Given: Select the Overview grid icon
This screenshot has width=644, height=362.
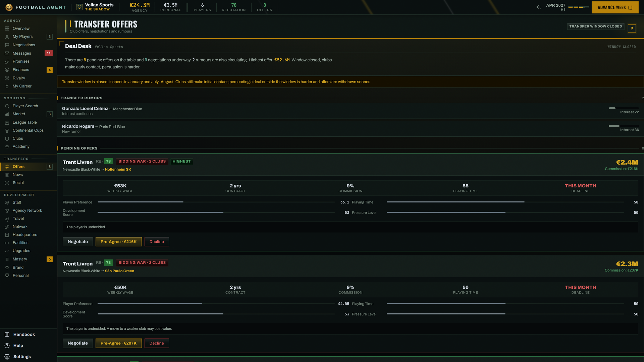Looking at the screenshot, I should (7, 28).
